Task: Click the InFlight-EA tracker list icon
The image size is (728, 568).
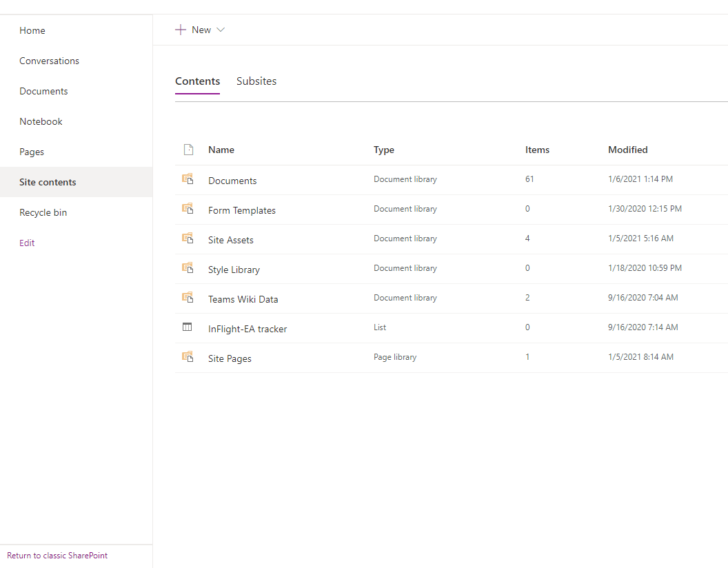Action: coord(187,327)
